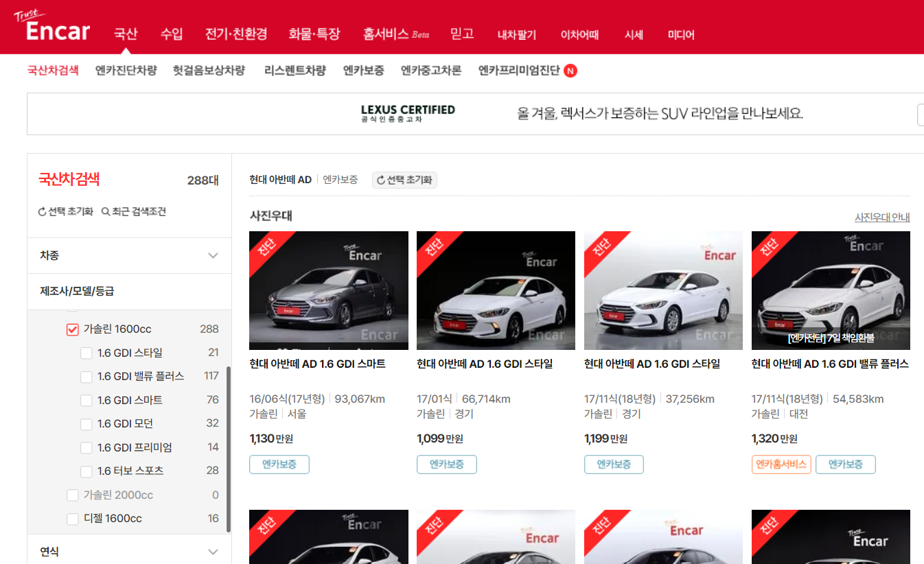
Task: Open the 국산 main menu tab
Action: coord(126,34)
